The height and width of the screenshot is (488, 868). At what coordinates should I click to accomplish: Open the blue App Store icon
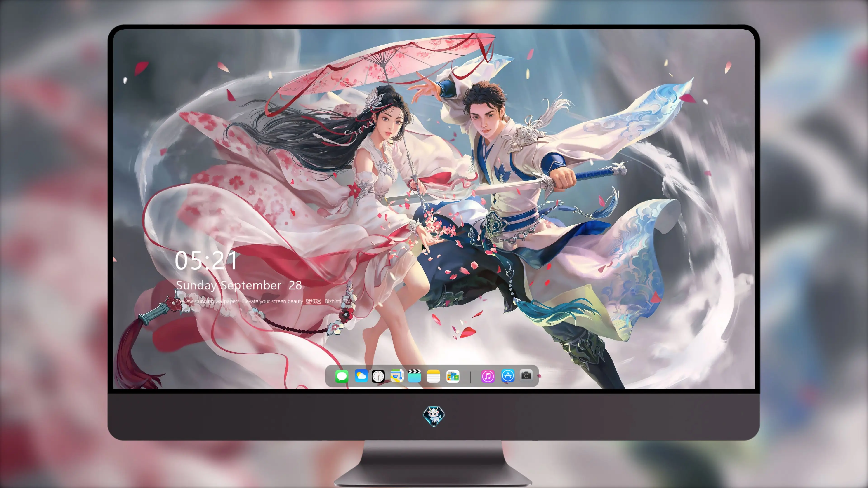(x=508, y=376)
